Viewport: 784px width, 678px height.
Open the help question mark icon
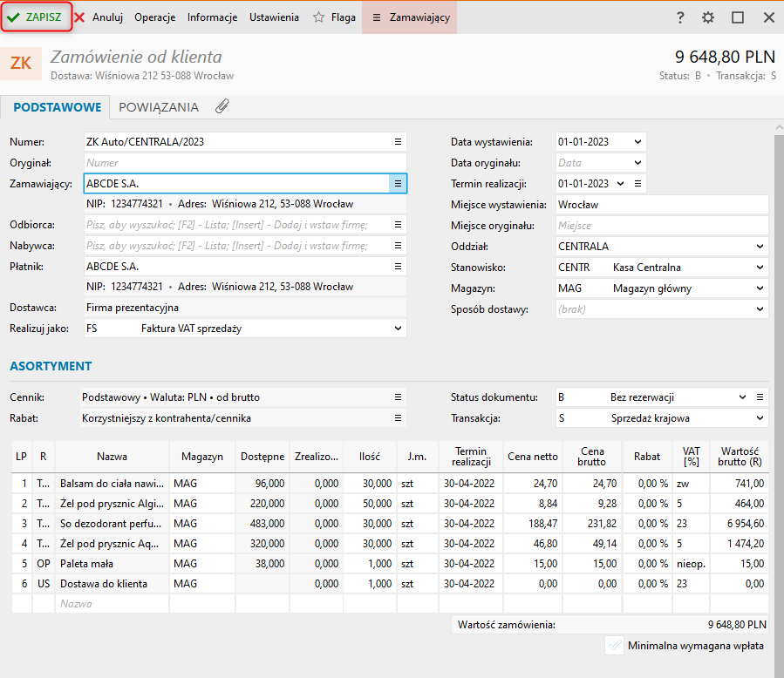680,17
